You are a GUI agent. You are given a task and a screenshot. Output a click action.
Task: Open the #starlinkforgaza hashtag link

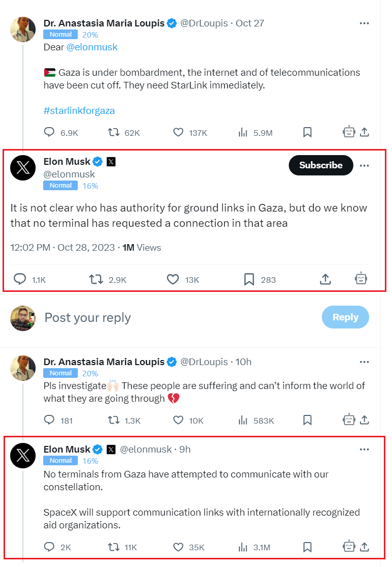tap(79, 110)
